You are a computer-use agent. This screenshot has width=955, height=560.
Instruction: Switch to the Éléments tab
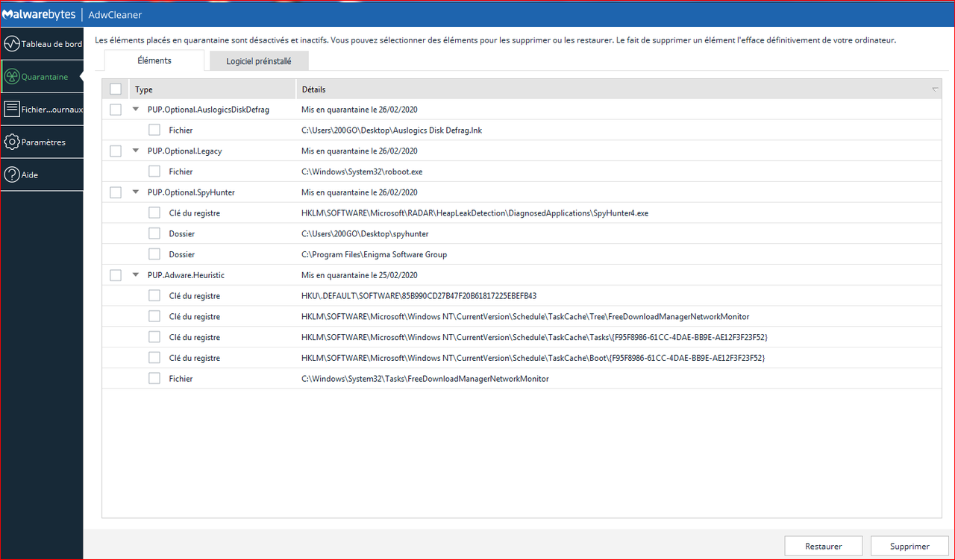tap(154, 60)
